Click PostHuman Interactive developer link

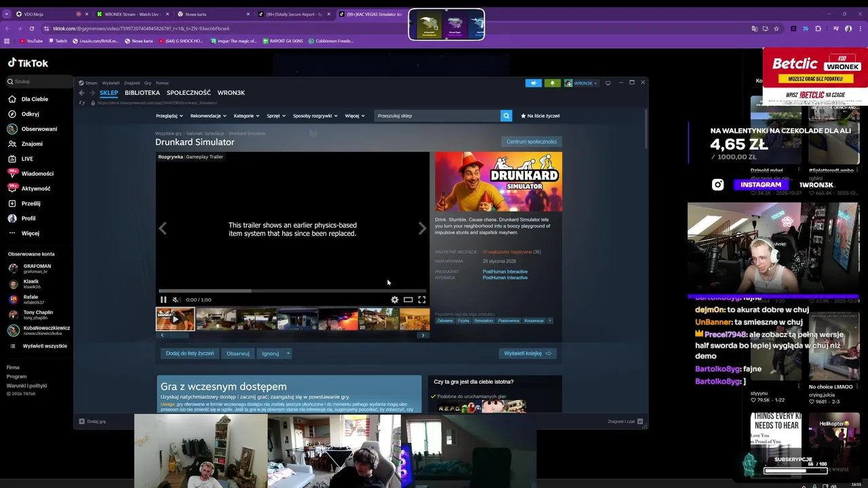(x=505, y=272)
